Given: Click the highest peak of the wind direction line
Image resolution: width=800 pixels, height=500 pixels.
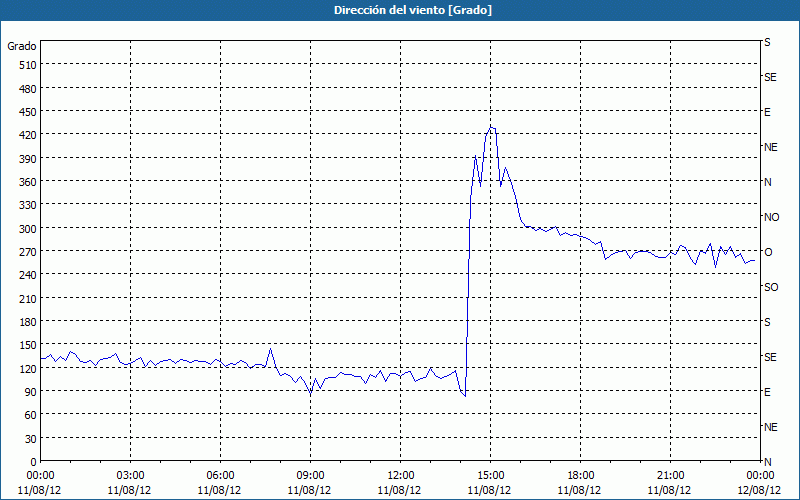Looking at the screenshot, I should coord(491,127).
